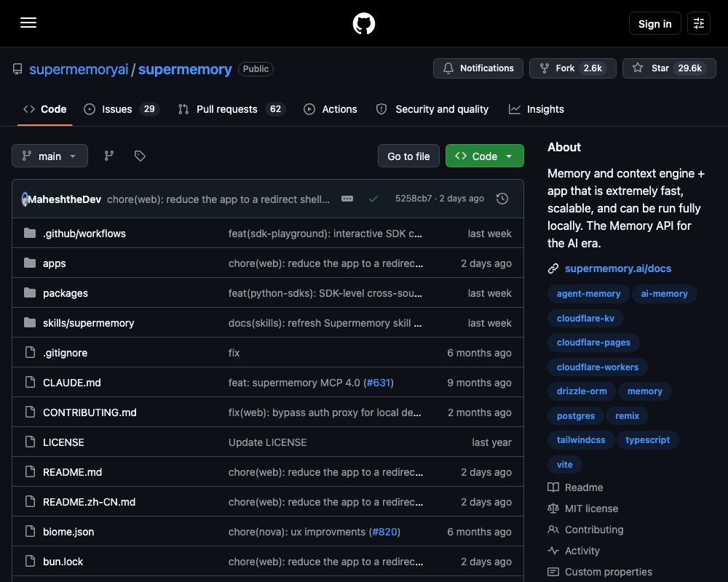Go to GitHub homepage via Octocat logo
The height and width of the screenshot is (582, 728).
(x=363, y=23)
